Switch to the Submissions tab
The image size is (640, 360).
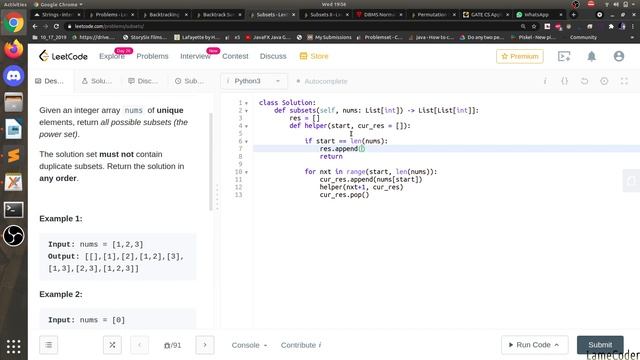(x=189, y=81)
